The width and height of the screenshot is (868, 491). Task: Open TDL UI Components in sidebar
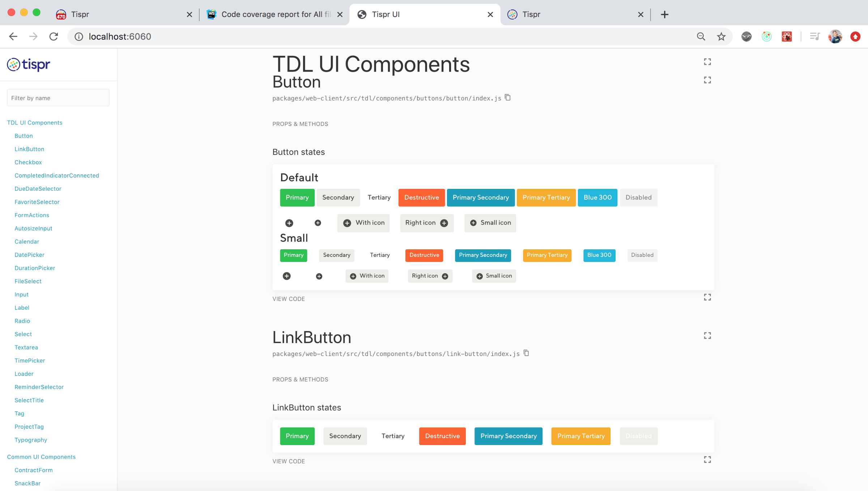click(35, 123)
